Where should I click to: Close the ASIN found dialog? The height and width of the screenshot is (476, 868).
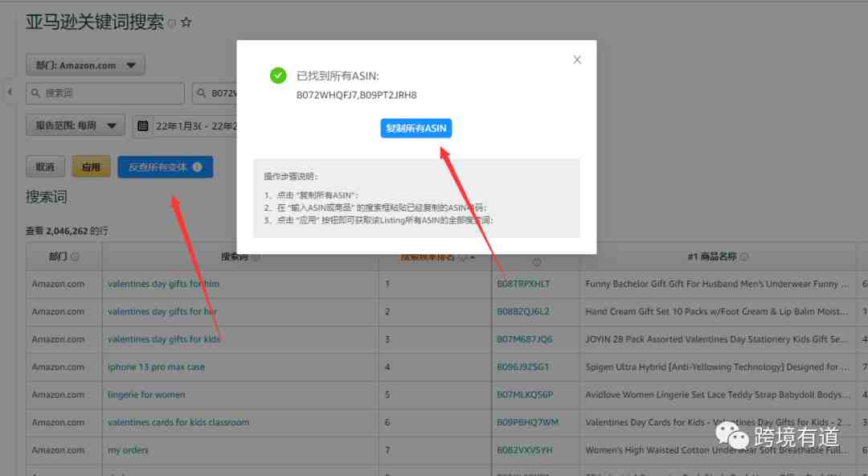(577, 59)
